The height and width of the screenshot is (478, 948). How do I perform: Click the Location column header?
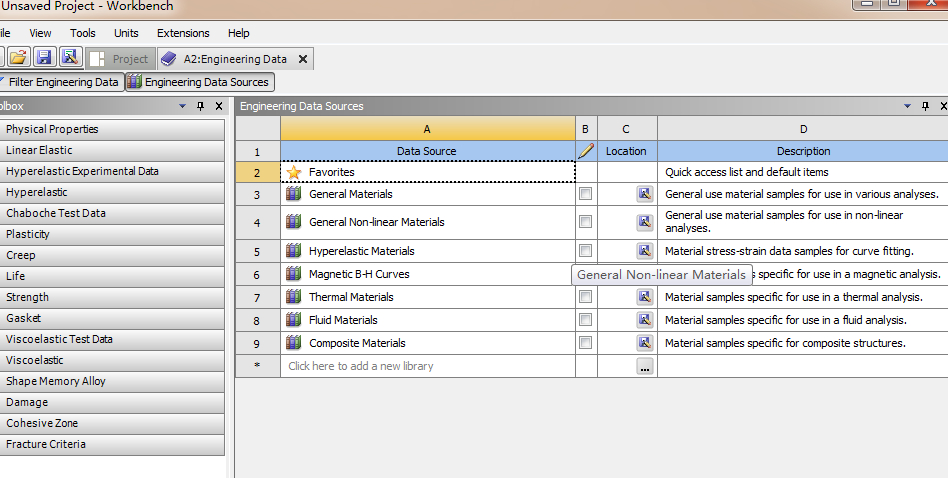(x=626, y=151)
